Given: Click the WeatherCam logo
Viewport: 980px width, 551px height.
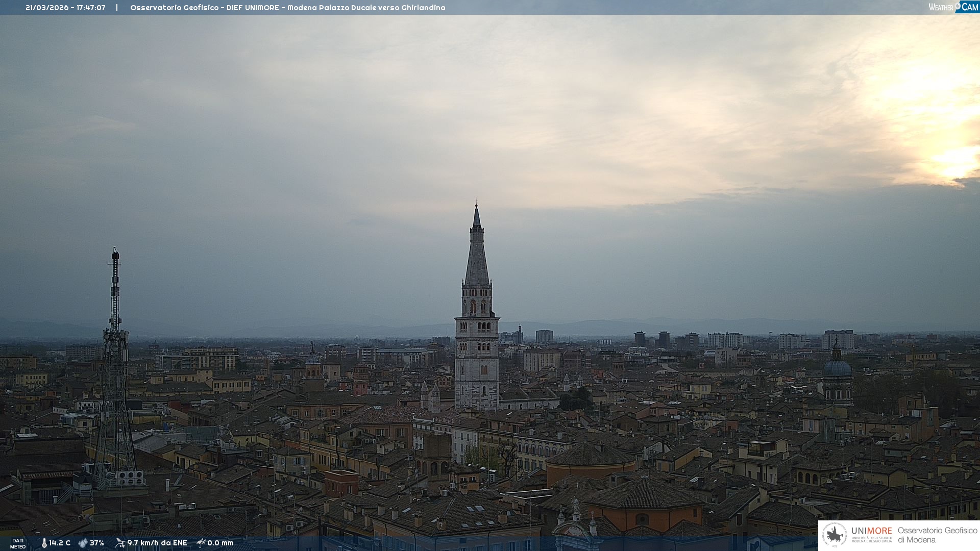Looking at the screenshot, I should (x=952, y=7).
